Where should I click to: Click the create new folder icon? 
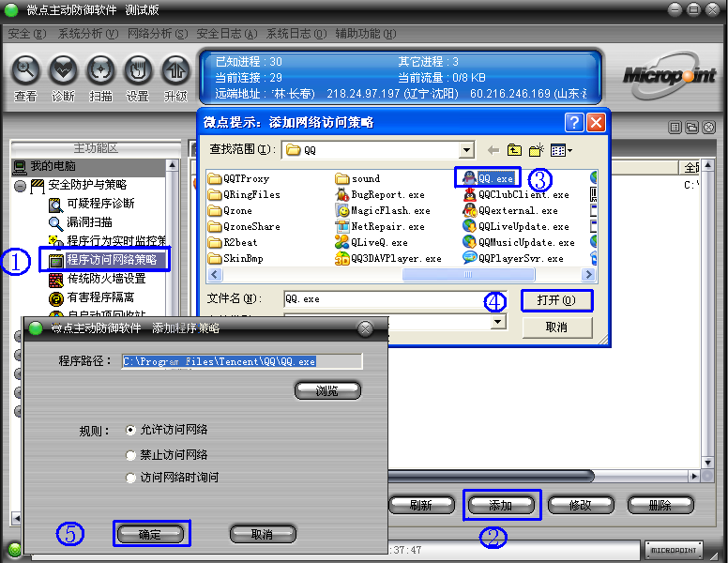[537, 149]
